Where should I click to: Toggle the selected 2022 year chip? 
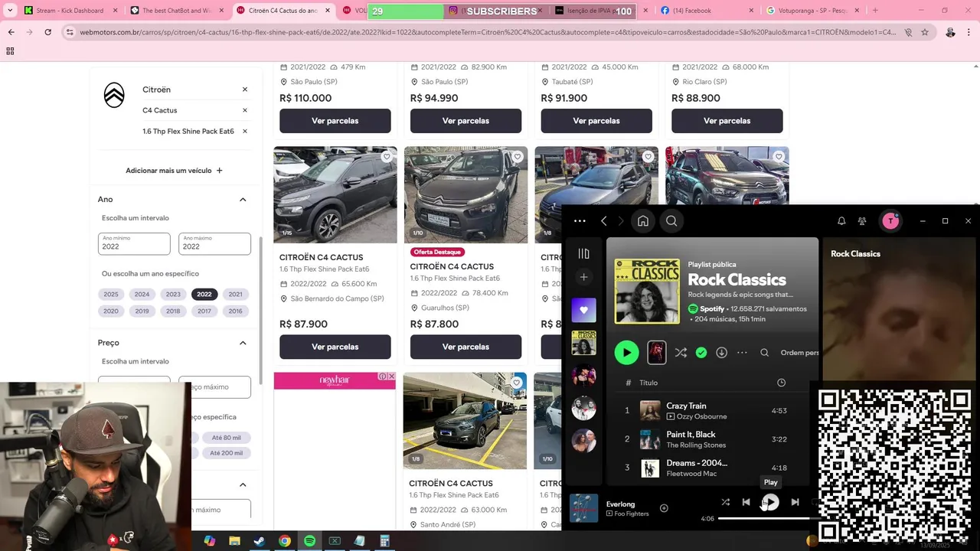204,294
